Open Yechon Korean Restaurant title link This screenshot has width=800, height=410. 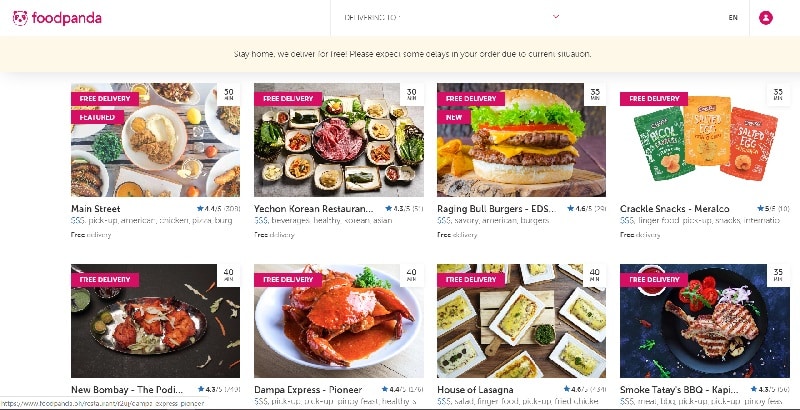314,209
